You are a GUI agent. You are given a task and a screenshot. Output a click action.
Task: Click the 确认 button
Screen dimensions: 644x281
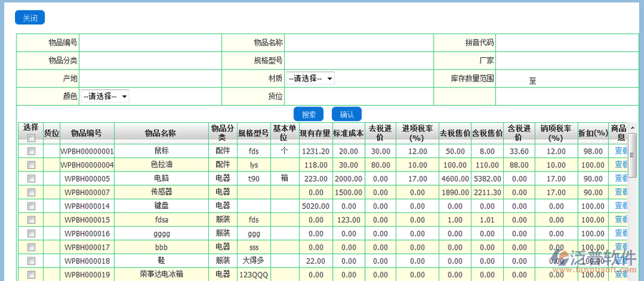[x=346, y=114]
